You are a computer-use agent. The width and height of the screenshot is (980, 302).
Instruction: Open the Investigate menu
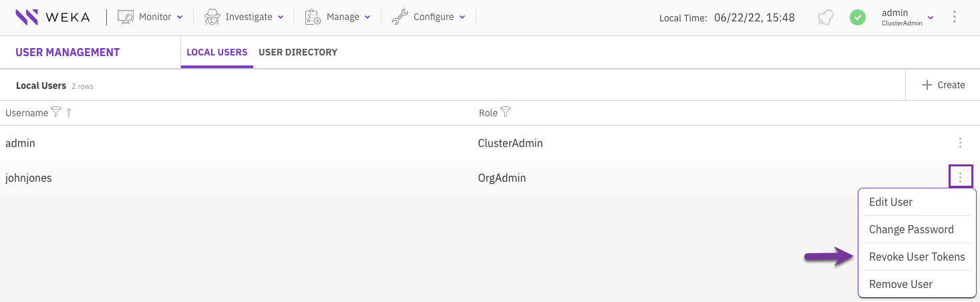pos(244,17)
